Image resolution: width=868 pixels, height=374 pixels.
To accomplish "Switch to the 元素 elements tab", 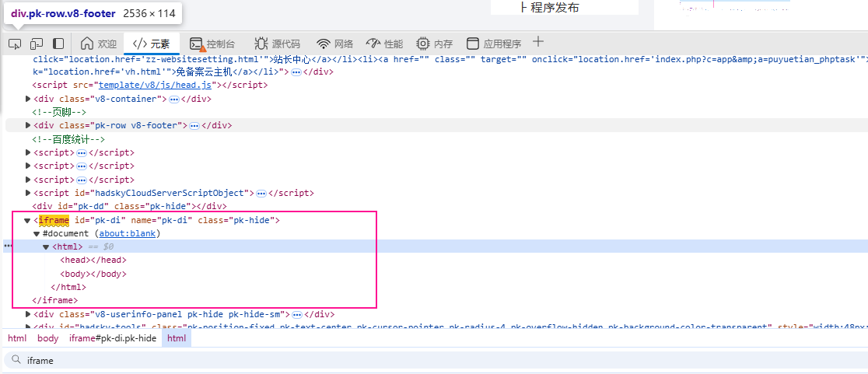I will (x=152, y=44).
